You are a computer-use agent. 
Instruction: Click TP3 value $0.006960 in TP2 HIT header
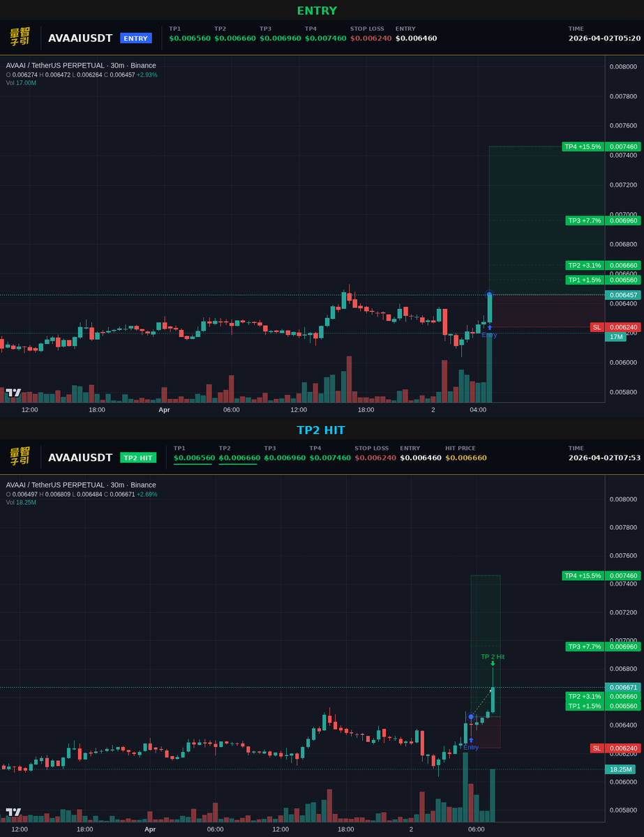coord(285,458)
